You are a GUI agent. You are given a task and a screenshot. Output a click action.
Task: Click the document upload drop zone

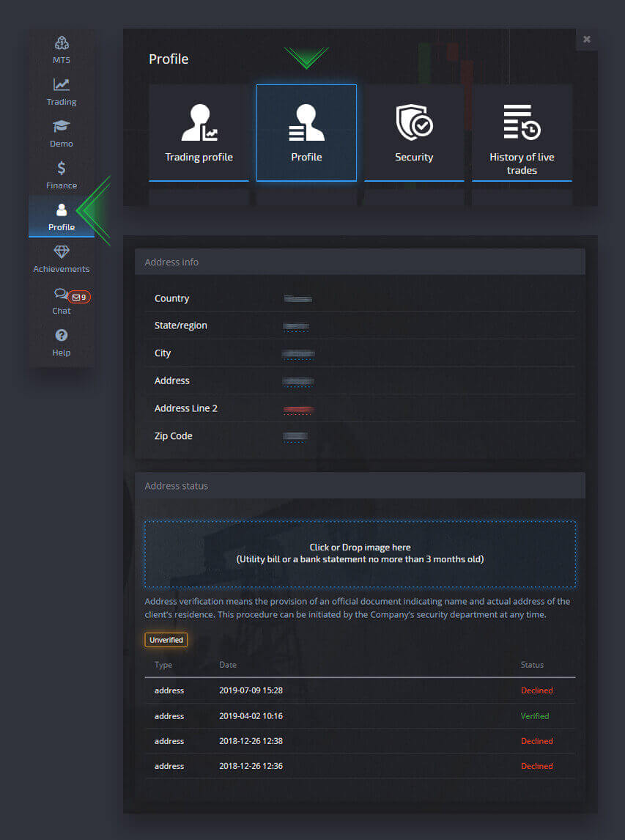[x=359, y=553]
